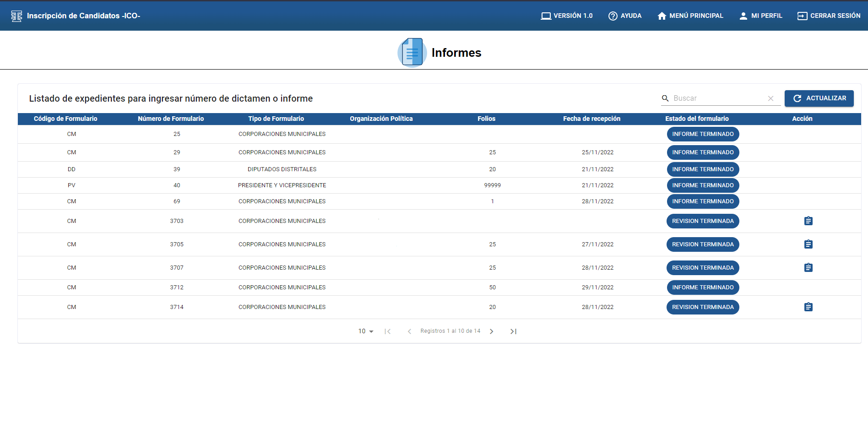This screenshot has width=868, height=423.
Task: Clear the search with the X icon
Action: pyautogui.click(x=770, y=98)
